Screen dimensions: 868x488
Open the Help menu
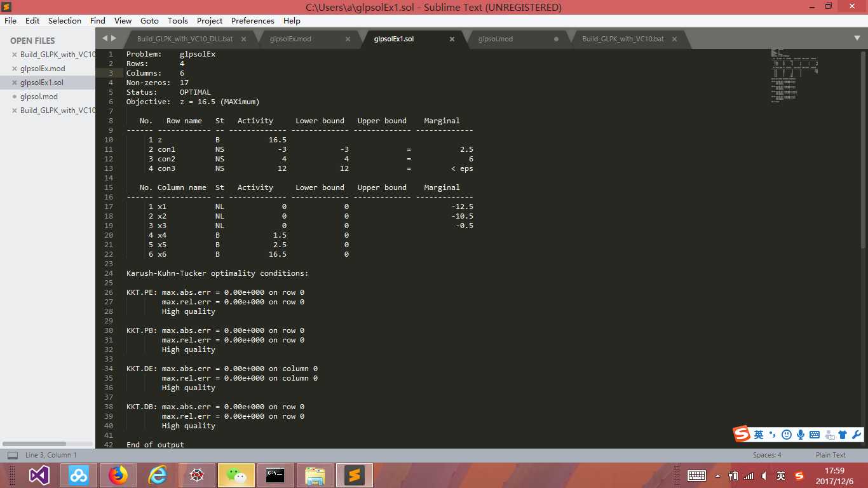(292, 21)
